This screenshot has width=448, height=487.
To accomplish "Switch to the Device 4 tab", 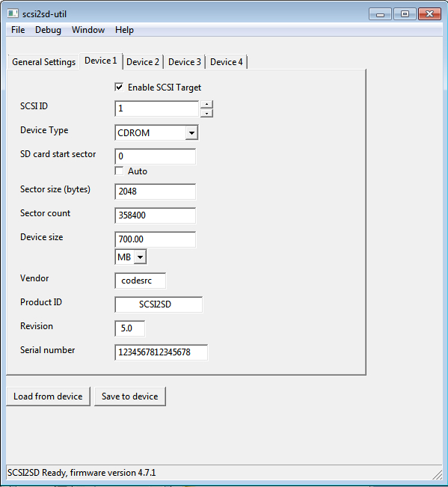I will click(227, 62).
